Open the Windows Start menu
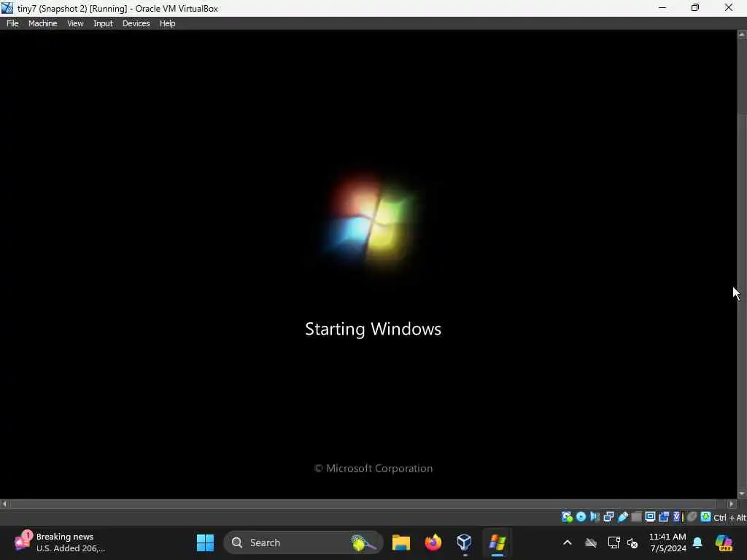This screenshot has height=560, width=747. point(205,542)
